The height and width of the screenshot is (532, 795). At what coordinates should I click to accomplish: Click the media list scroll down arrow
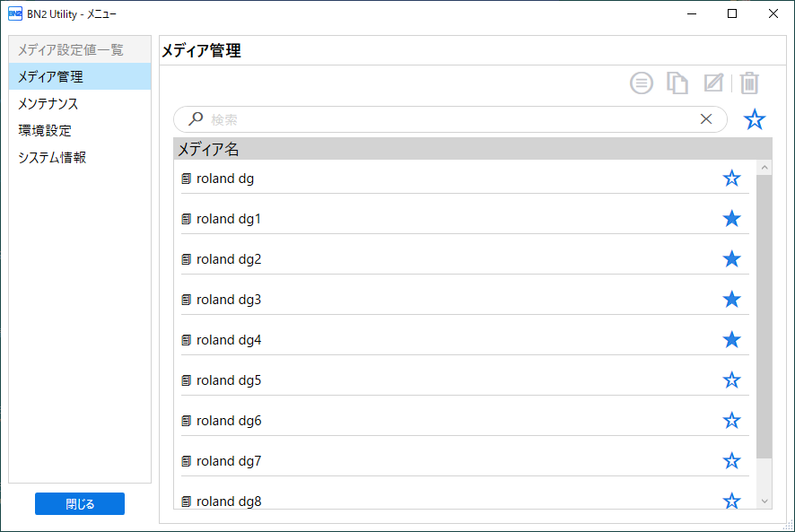764,501
